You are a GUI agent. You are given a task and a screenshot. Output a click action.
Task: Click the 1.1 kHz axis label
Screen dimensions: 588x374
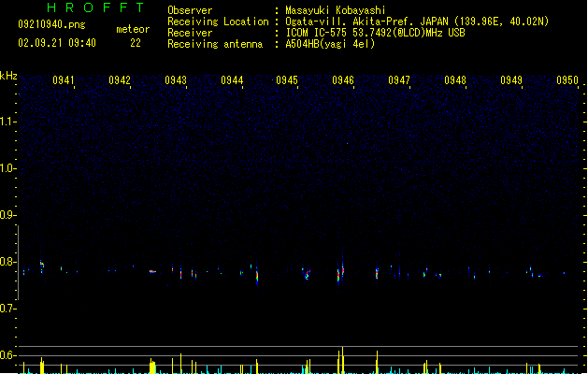coord(7,122)
